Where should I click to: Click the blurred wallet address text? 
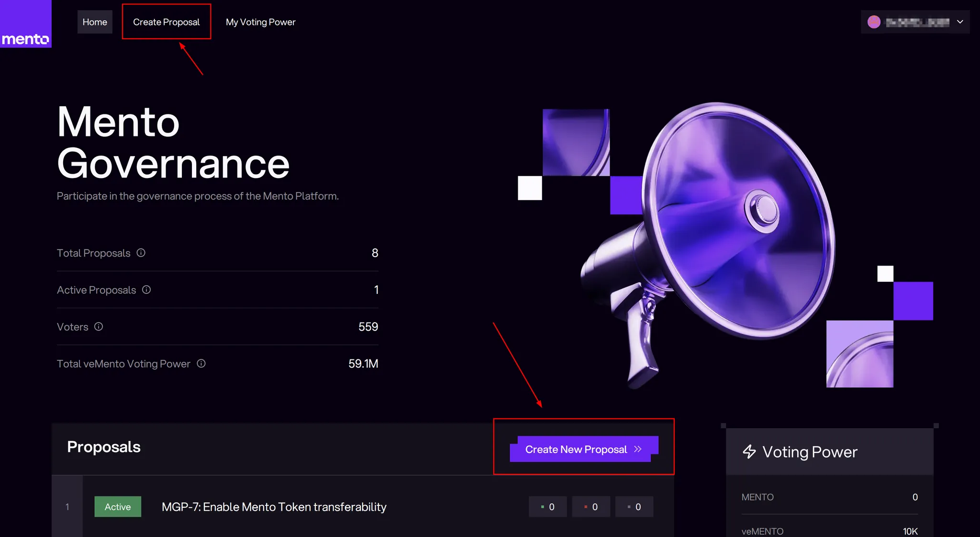[917, 22]
